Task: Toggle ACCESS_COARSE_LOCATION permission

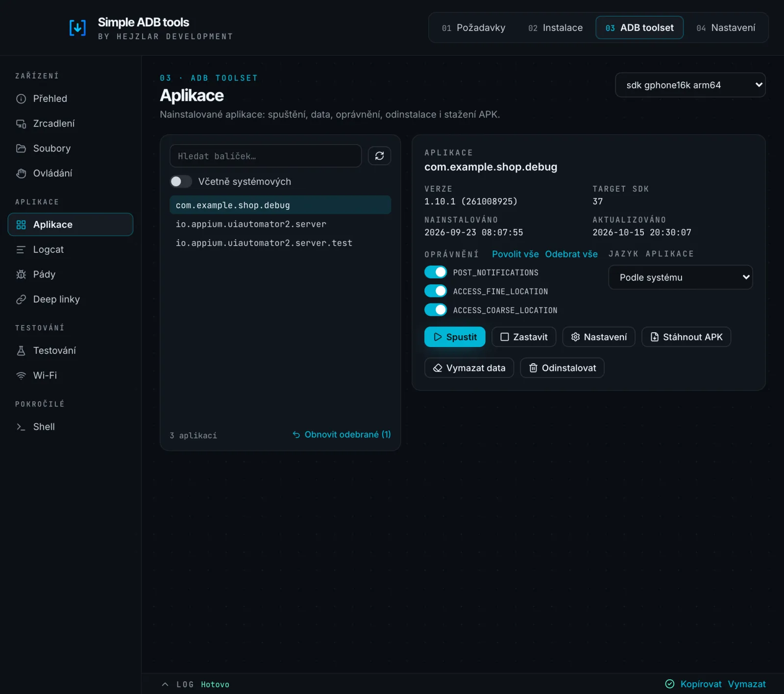Action: (436, 310)
